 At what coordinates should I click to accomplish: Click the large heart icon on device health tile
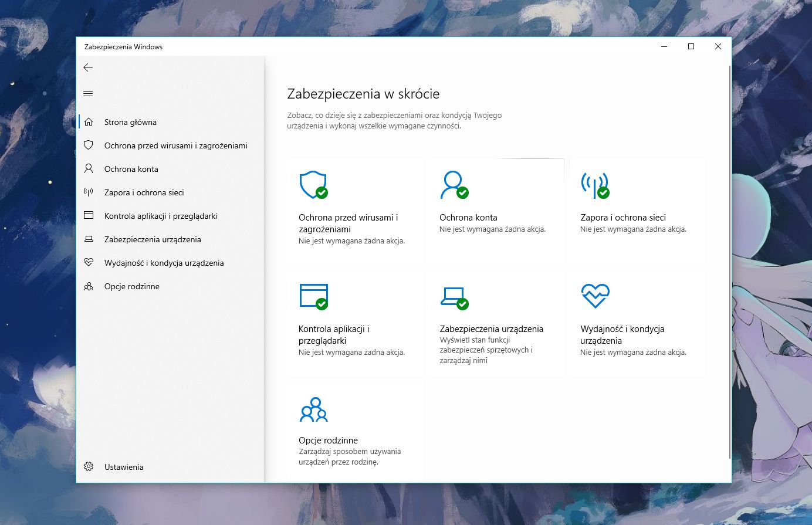pos(595,296)
